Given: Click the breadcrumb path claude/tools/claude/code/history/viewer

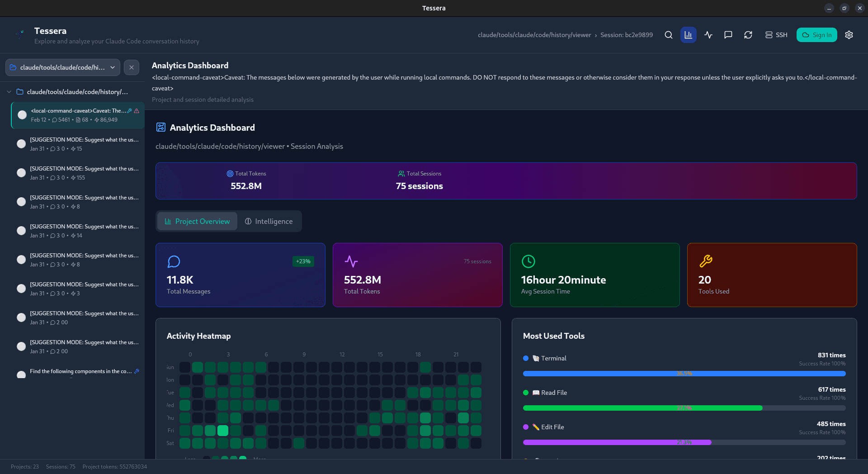Looking at the screenshot, I should coord(534,35).
